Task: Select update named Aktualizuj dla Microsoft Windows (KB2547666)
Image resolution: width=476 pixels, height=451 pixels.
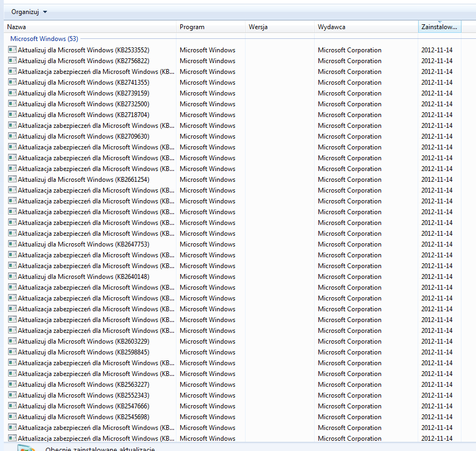Action: (x=84, y=406)
